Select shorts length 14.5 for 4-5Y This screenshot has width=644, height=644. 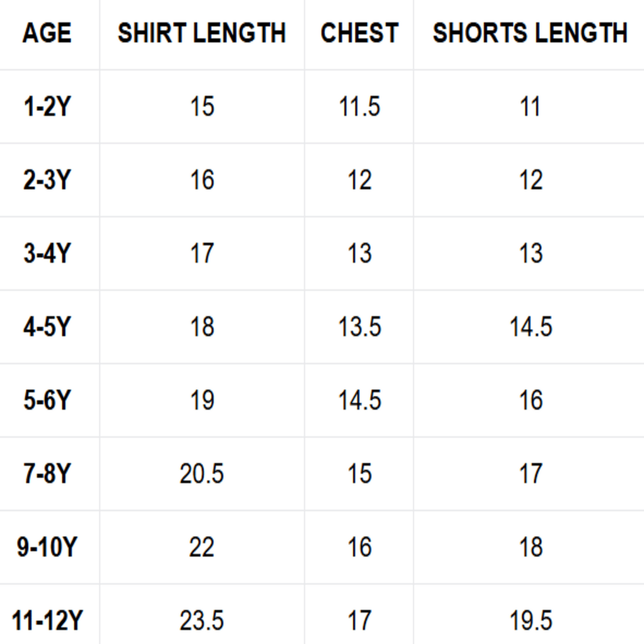(x=530, y=327)
